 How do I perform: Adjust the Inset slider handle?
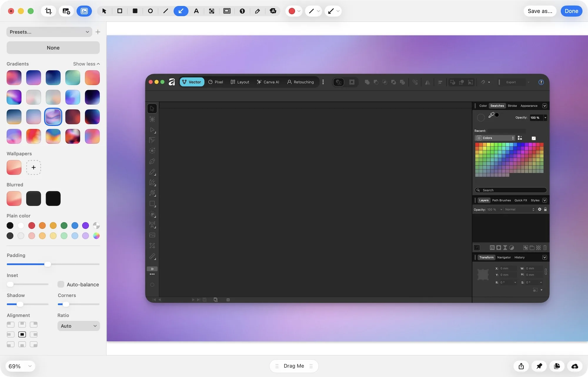pos(10,284)
